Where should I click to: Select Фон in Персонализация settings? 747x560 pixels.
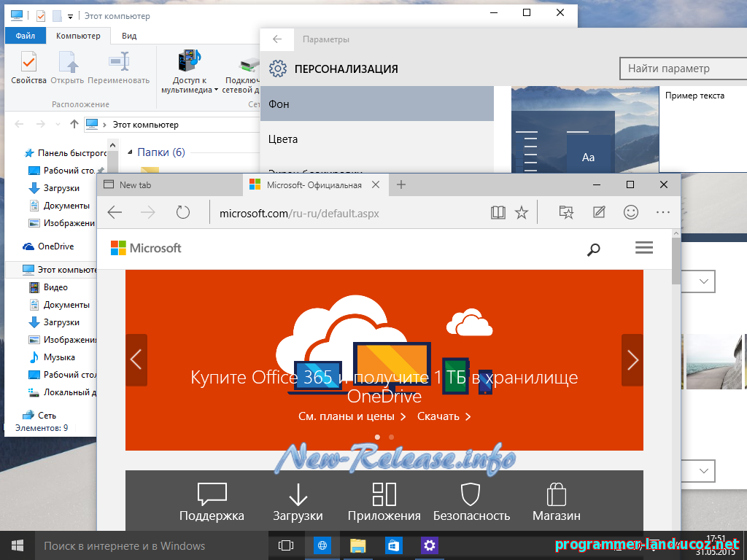coord(377,104)
